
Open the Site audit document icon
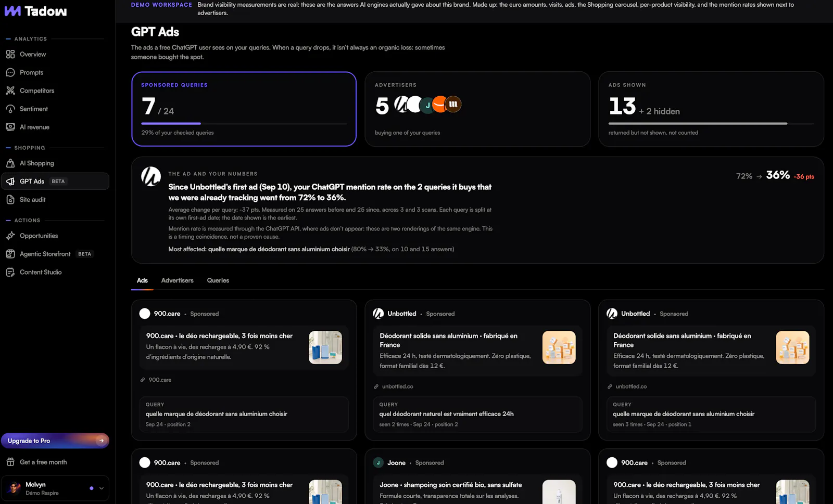[10, 200]
